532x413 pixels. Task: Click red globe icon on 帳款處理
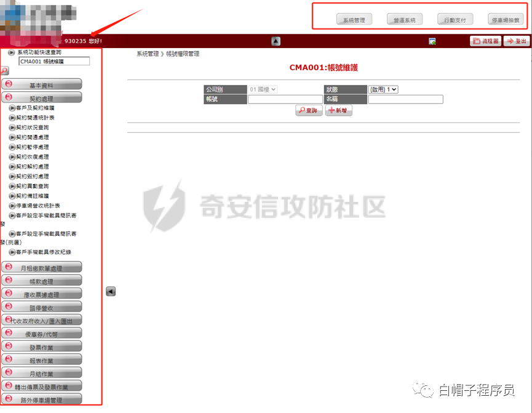(x=9, y=280)
